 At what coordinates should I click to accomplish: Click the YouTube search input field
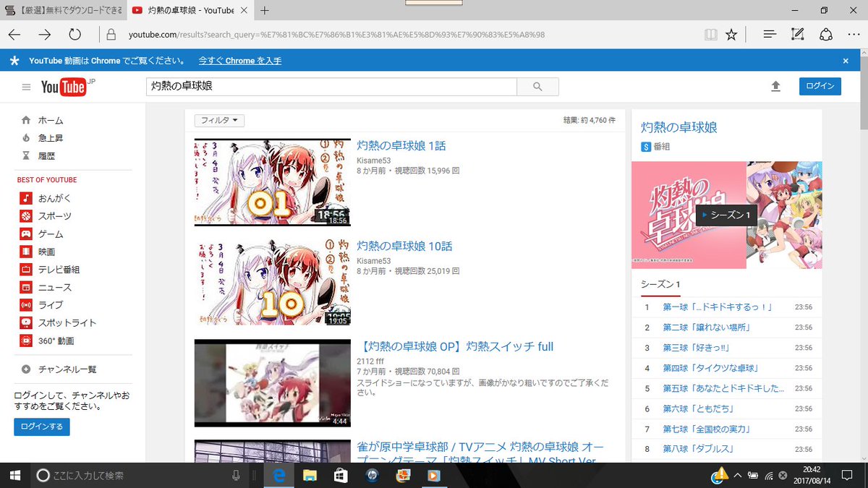tap(331, 86)
